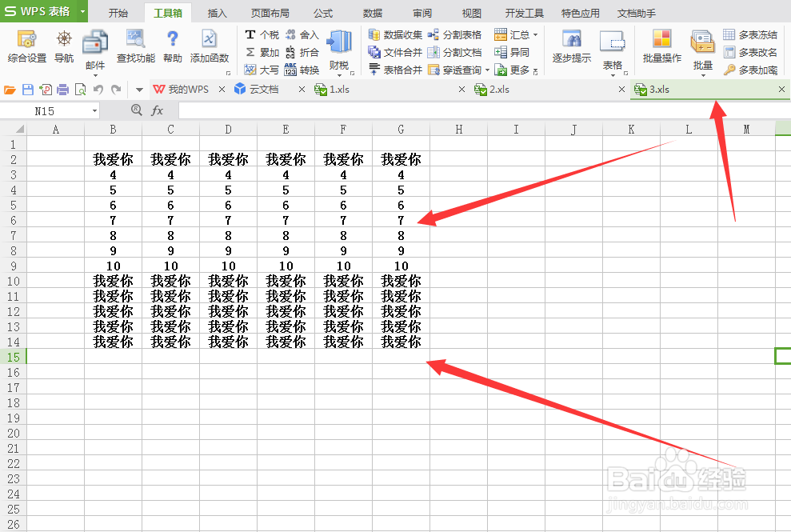Open the 特色应用 tab
The height and width of the screenshot is (532, 791).
(x=580, y=13)
